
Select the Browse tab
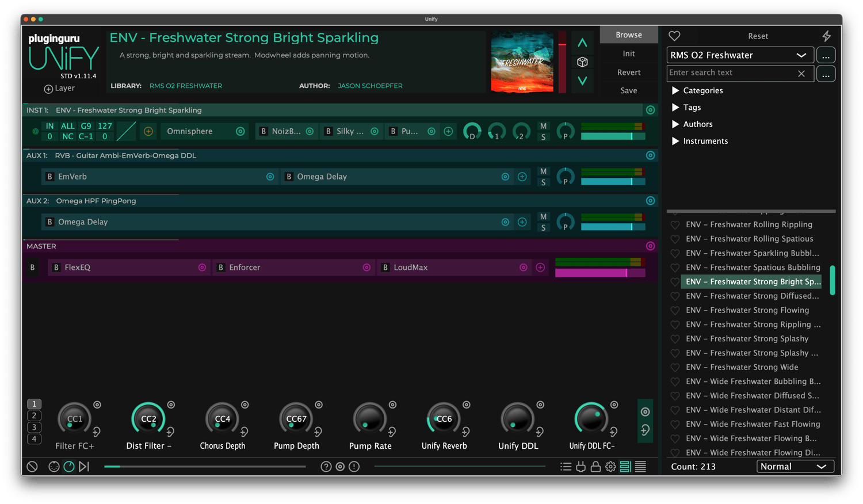click(x=629, y=35)
